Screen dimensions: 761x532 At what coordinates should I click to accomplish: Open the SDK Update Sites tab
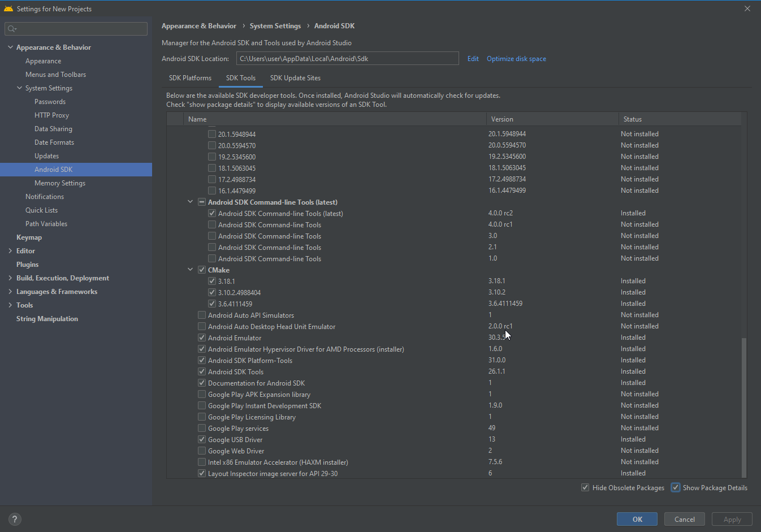pos(295,78)
